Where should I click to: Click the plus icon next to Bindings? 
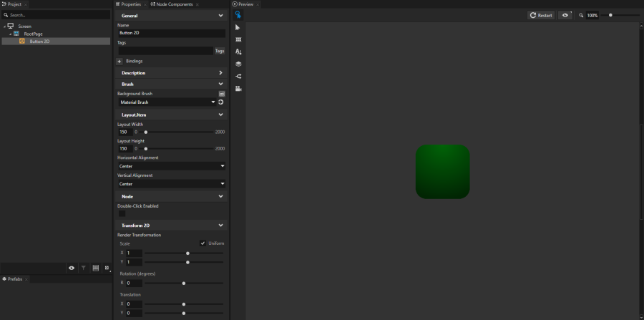(119, 62)
